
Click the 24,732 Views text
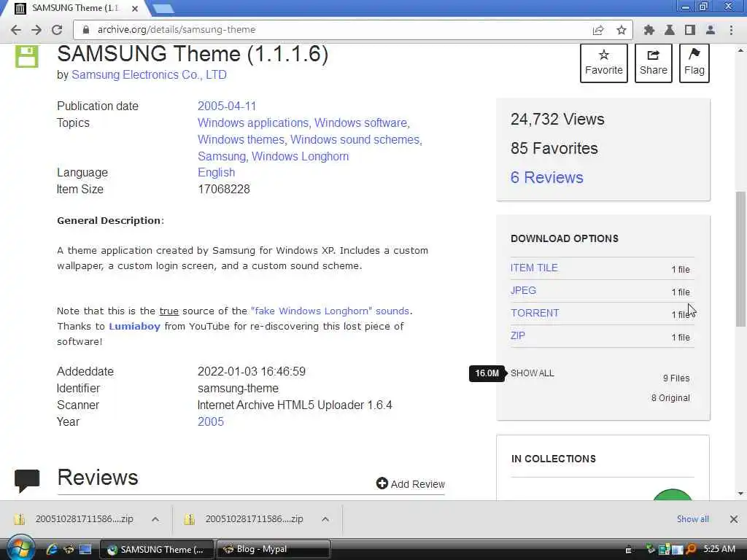[557, 119]
